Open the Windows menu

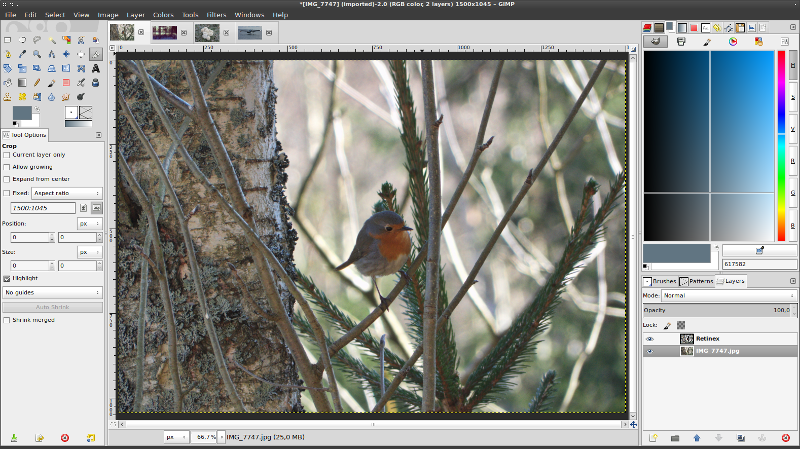click(x=249, y=15)
